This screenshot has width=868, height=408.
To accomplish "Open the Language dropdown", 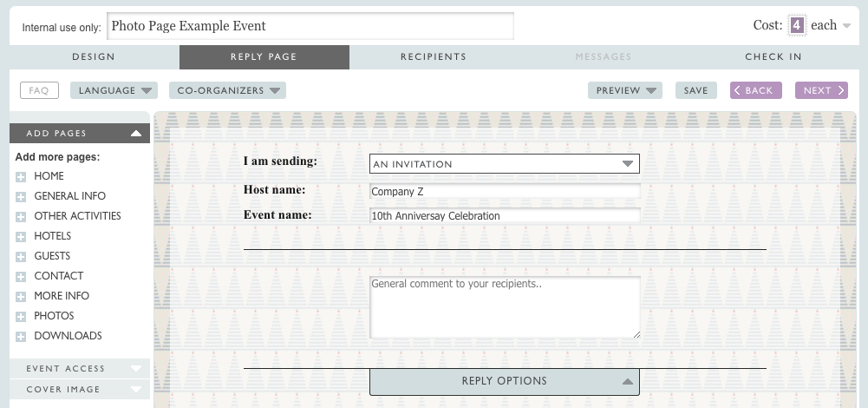I will point(113,90).
